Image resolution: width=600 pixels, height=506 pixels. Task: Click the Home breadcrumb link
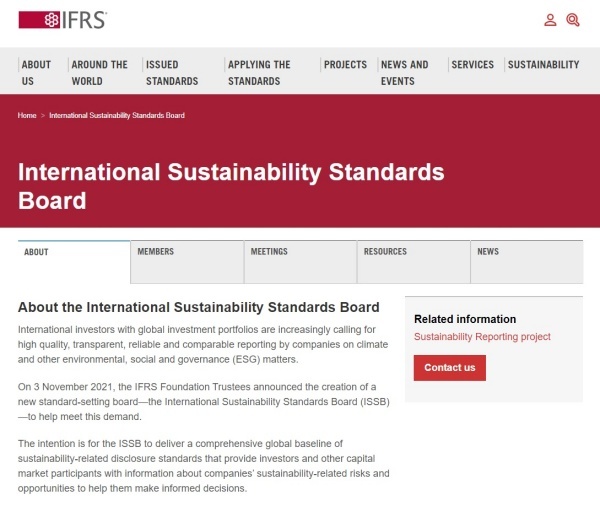27,116
